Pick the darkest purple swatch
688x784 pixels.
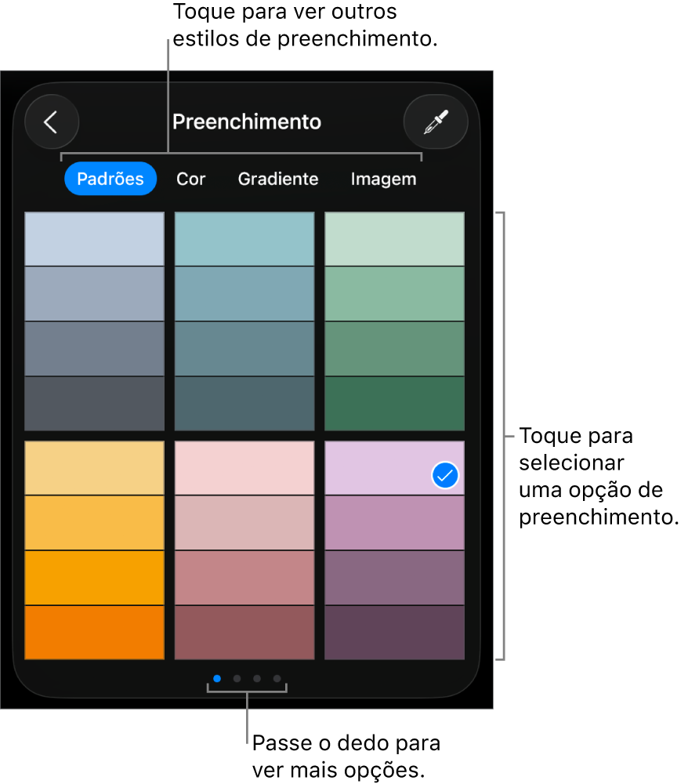[x=394, y=632]
